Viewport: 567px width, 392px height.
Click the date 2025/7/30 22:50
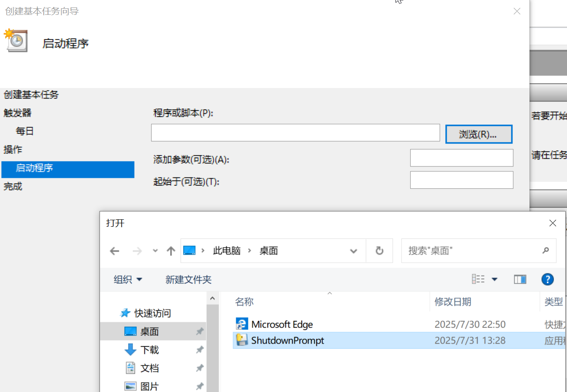click(x=470, y=324)
